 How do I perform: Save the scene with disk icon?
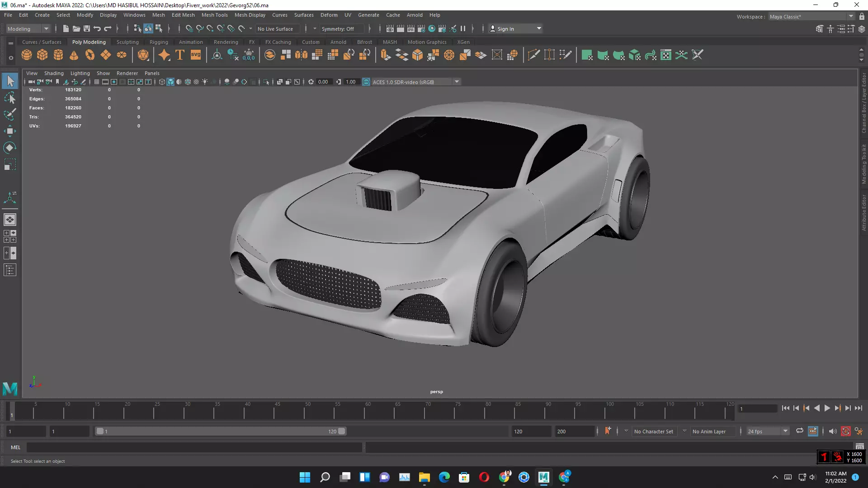[87, 28]
